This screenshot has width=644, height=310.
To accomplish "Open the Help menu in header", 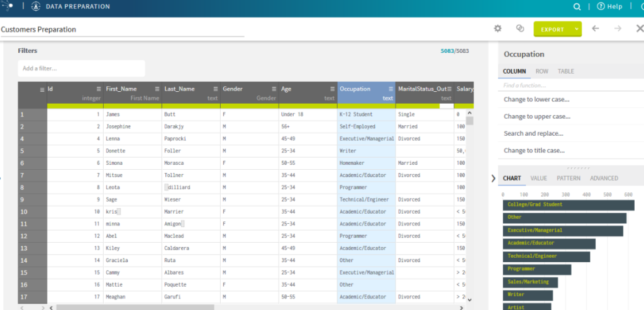I will (609, 6).
